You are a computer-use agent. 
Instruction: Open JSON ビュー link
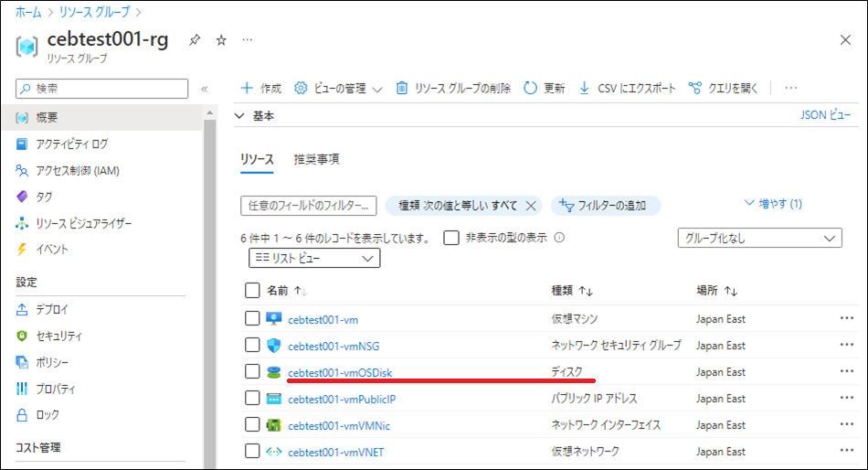(x=825, y=114)
